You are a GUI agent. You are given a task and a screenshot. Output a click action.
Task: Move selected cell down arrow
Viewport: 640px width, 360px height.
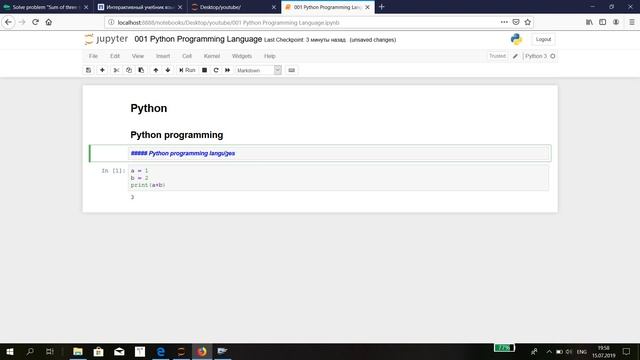click(168, 70)
